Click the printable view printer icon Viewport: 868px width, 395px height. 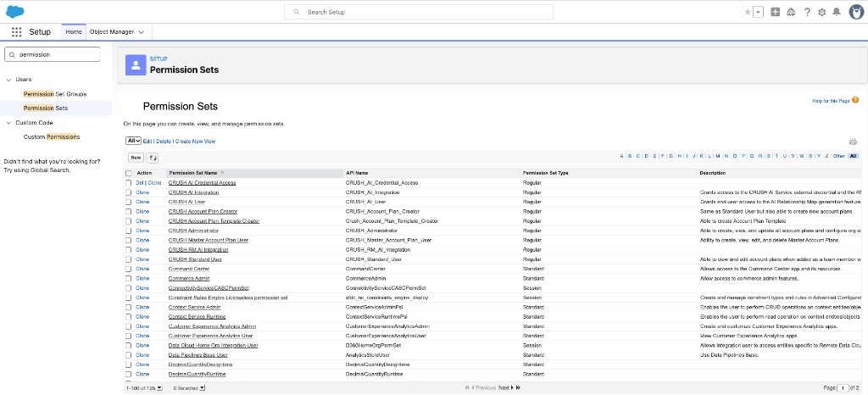(853, 142)
